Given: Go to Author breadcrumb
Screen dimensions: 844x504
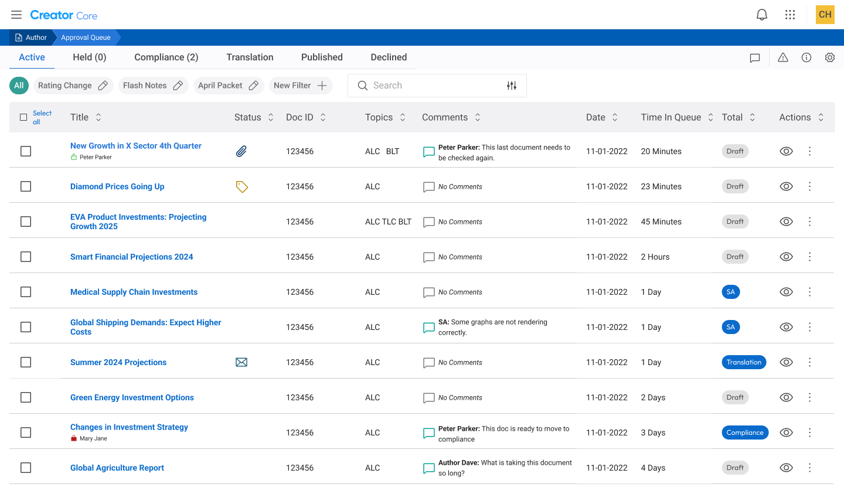Looking at the screenshot, I should 31,38.
